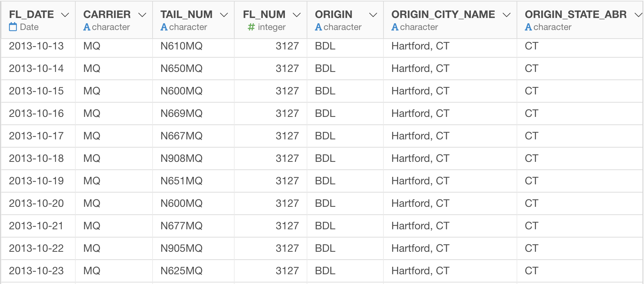Click the character type icon under ORIGIN
This screenshot has width=644, height=284.
coord(318,27)
